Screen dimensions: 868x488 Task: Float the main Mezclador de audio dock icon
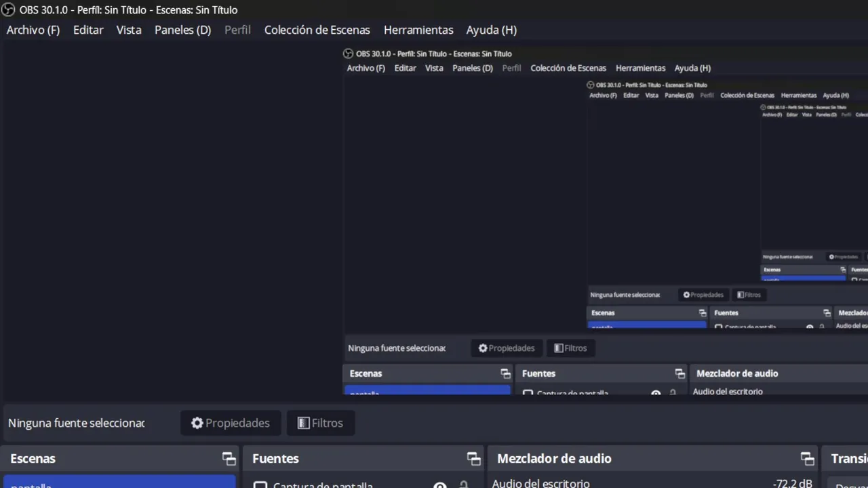[x=807, y=459]
